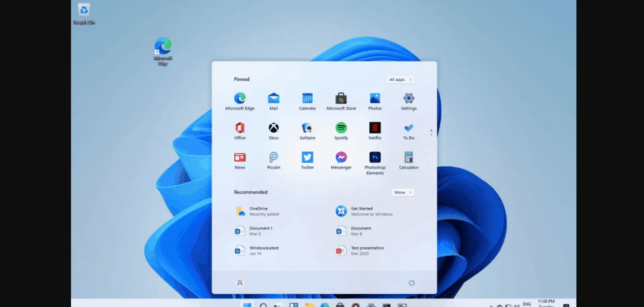The width and height of the screenshot is (644, 307).
Task: Open the Get Started recommendation
Action: click(363, 211)
